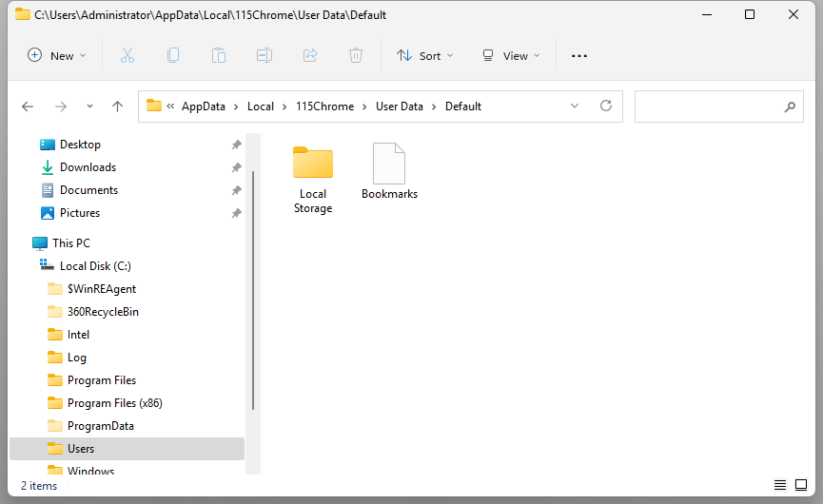Image resolution: width=823 pixels, height=504 pixels.
Task: Select Documents in quick access
Action: pos(88,190)
